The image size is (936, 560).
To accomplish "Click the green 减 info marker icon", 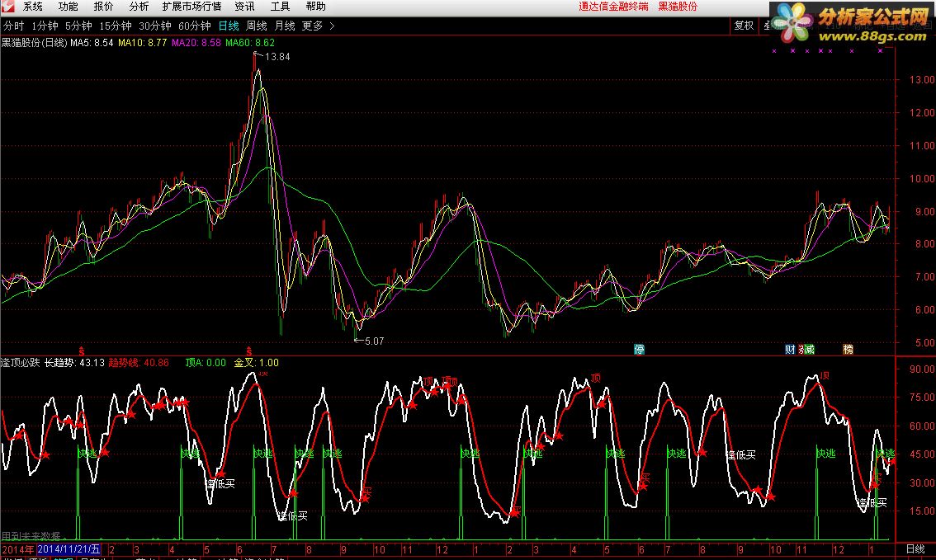I will click(808, 350).
